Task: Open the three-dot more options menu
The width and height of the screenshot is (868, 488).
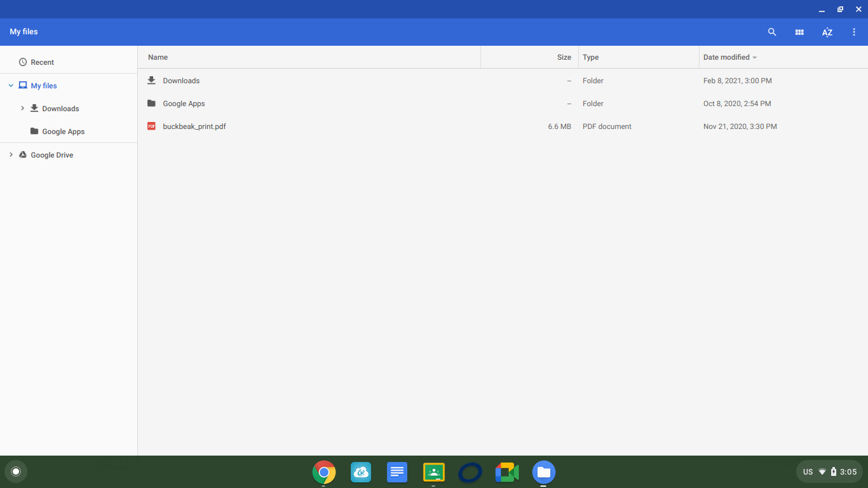Action: point(854,32)
